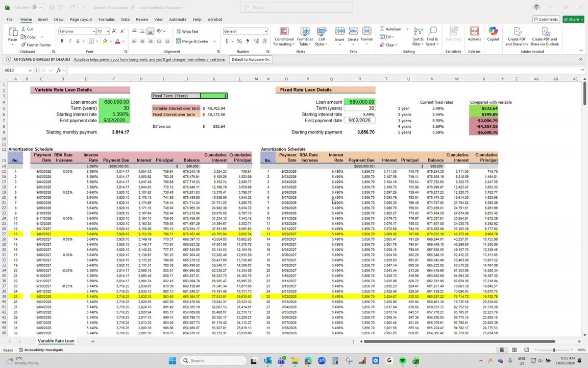
Task: Apply the yellow Fill Color bucket
Action: coord(105,41)
